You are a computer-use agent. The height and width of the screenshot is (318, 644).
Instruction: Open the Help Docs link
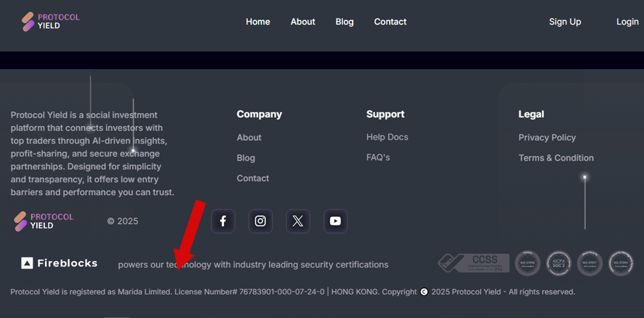(x=387, y=137)
